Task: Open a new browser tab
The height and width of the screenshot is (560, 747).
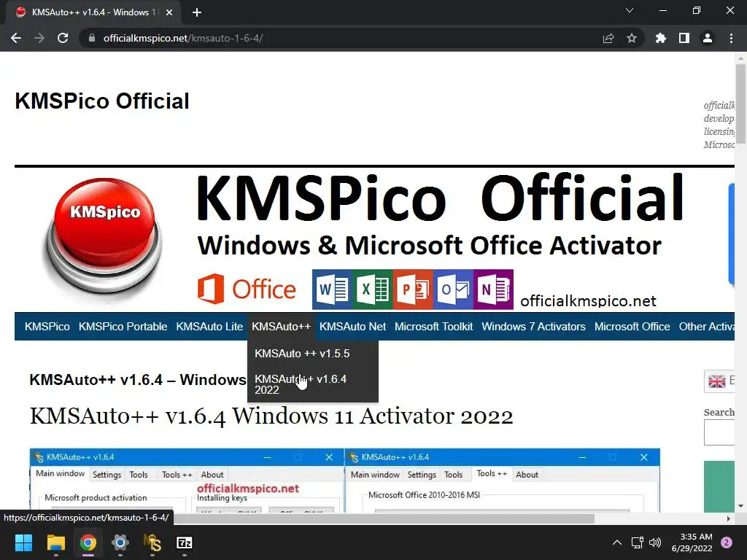Action: tap(197, 12)
